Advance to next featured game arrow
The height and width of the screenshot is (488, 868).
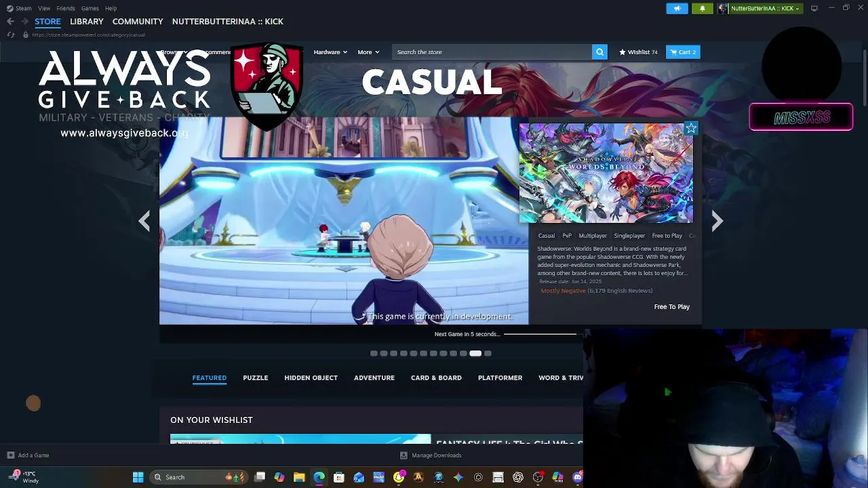tap(717, 221)
